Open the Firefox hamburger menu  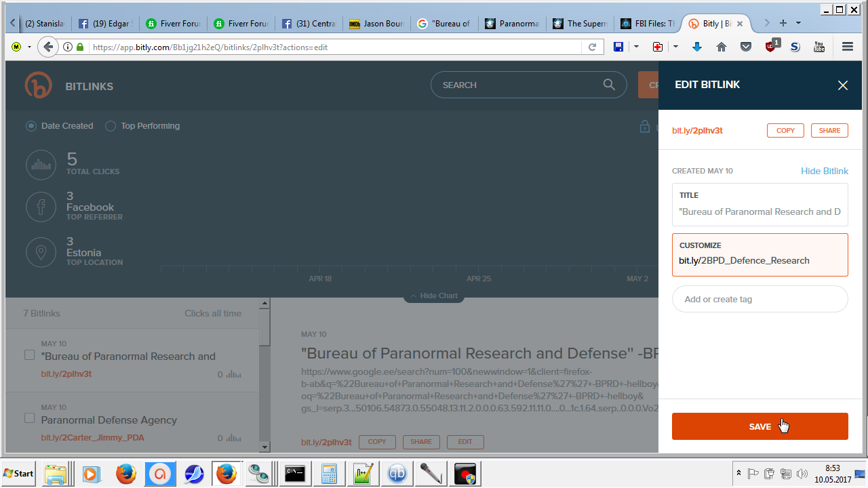[x=847, y=47]
